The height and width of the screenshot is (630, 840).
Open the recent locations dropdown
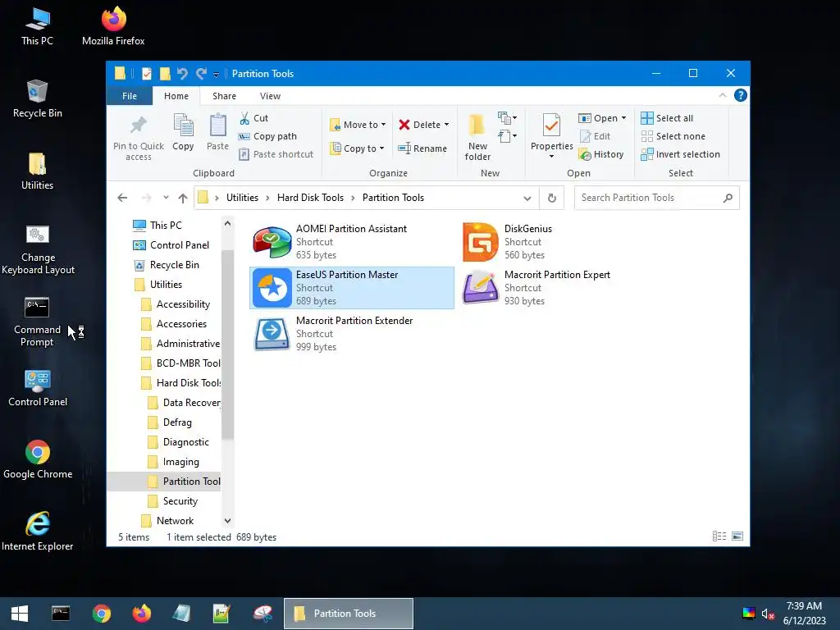point(166,198)
